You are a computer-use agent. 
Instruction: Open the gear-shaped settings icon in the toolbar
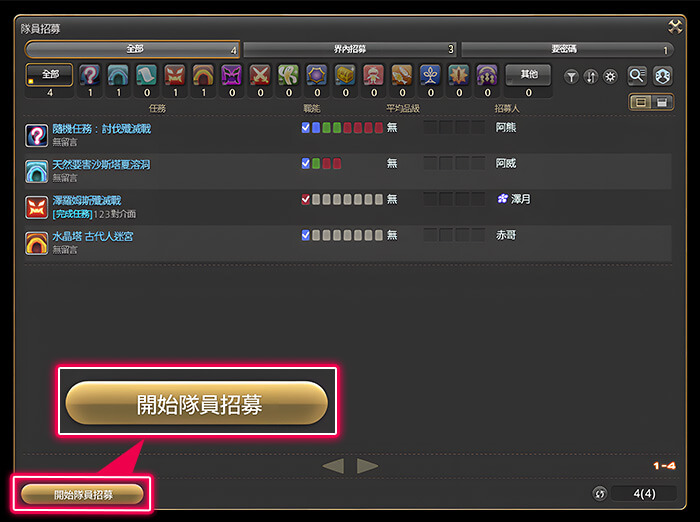[609, 76]
